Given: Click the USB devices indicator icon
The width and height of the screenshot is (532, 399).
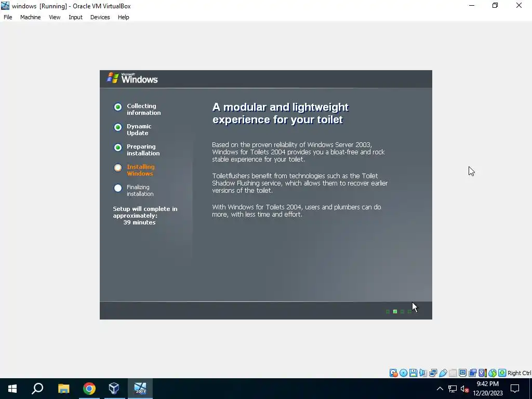Looking at the screenshot, I should pyautogui.click(x=443, y=373).
